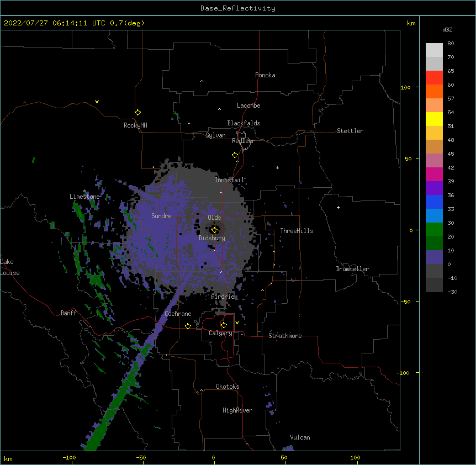Select the bright orange 57-60 dBZ swatch
Screen dimensions: 476x465
click(x=434, y=91)
